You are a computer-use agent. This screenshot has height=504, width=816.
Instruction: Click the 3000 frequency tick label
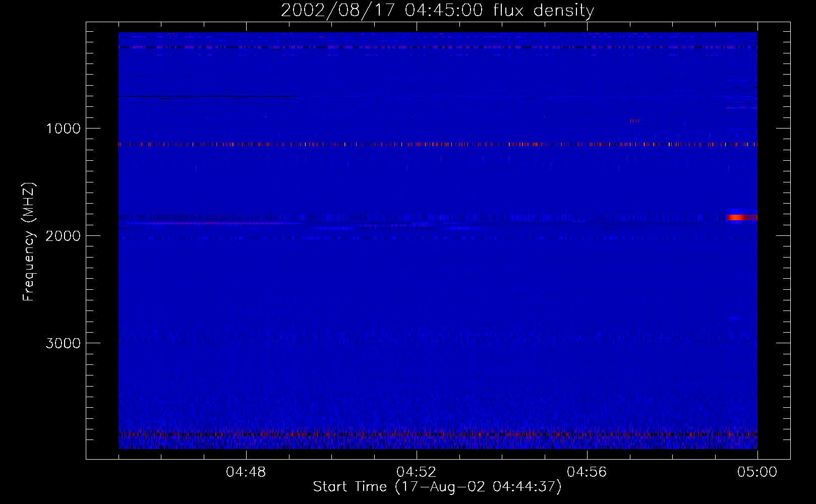(63, 343)
